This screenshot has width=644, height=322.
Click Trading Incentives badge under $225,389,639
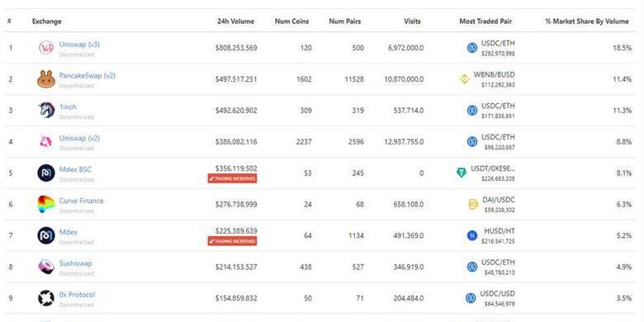click(x=233, y=241)
